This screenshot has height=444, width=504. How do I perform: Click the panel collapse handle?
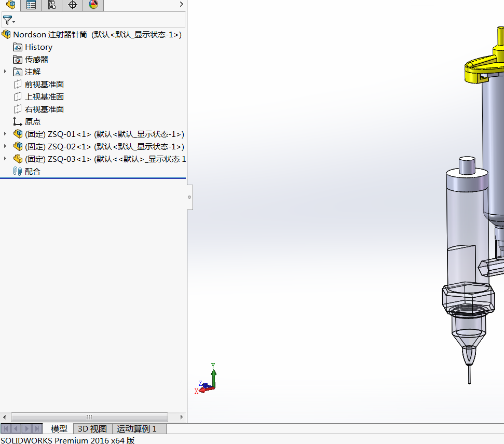[x=189, y=197]
